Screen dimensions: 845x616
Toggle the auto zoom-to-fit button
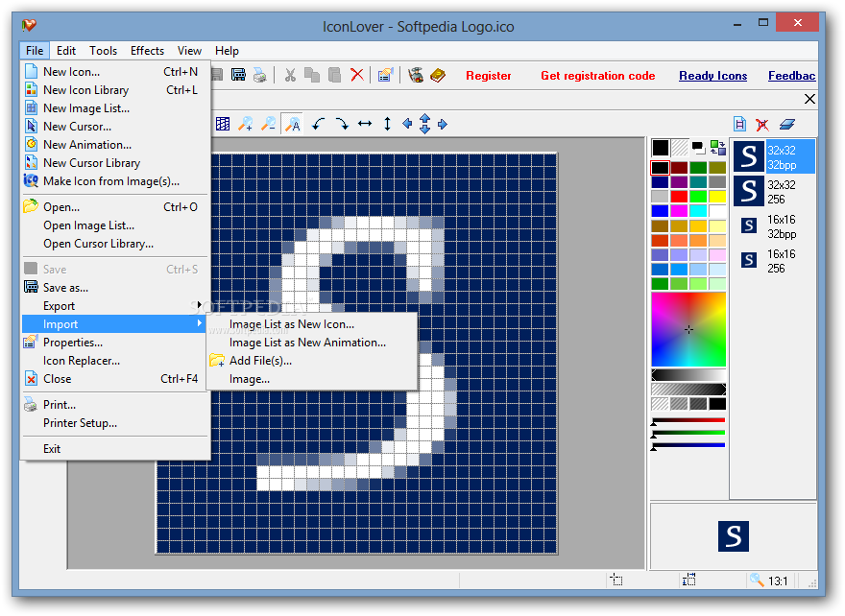293,124
